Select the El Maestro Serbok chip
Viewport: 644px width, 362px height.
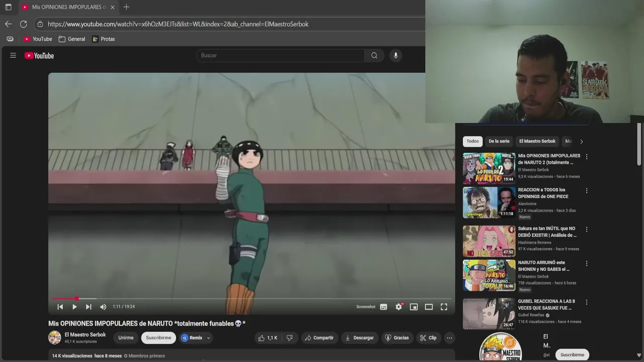pos(537,141)
